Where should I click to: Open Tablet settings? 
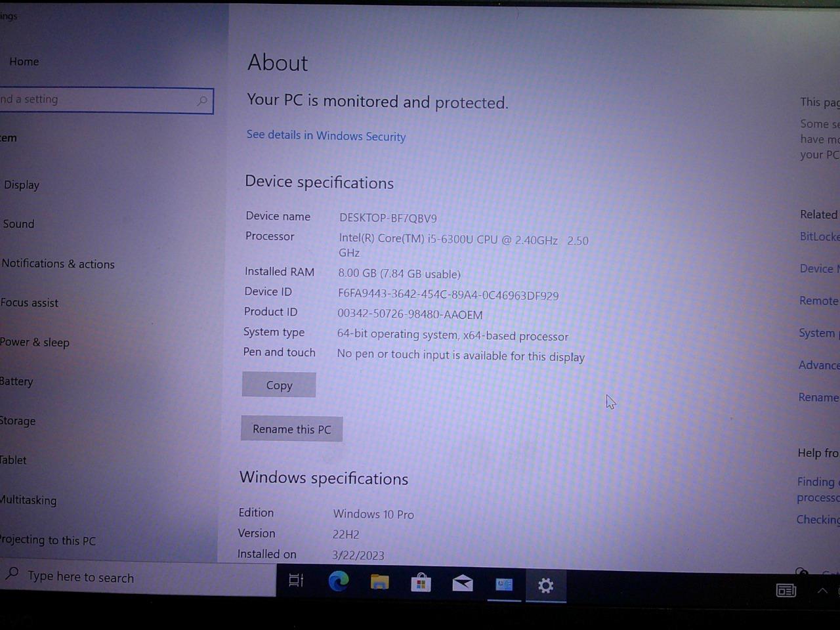click(x=13, y=460)
